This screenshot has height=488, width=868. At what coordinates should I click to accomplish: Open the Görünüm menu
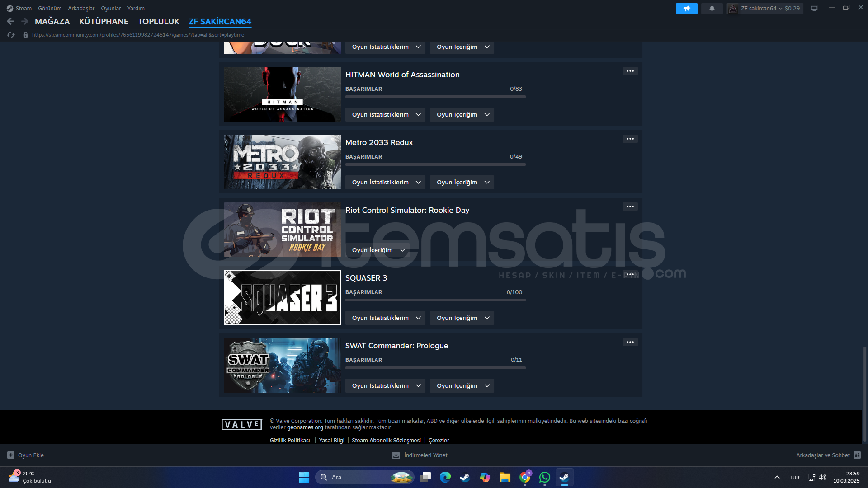[50, 8]
